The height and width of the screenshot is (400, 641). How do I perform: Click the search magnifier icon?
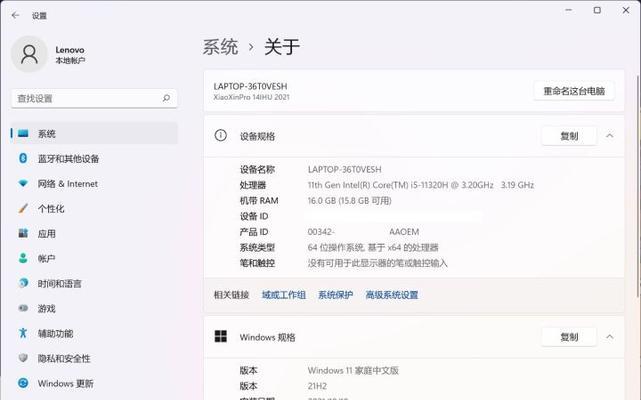click(x=166, y=98)
